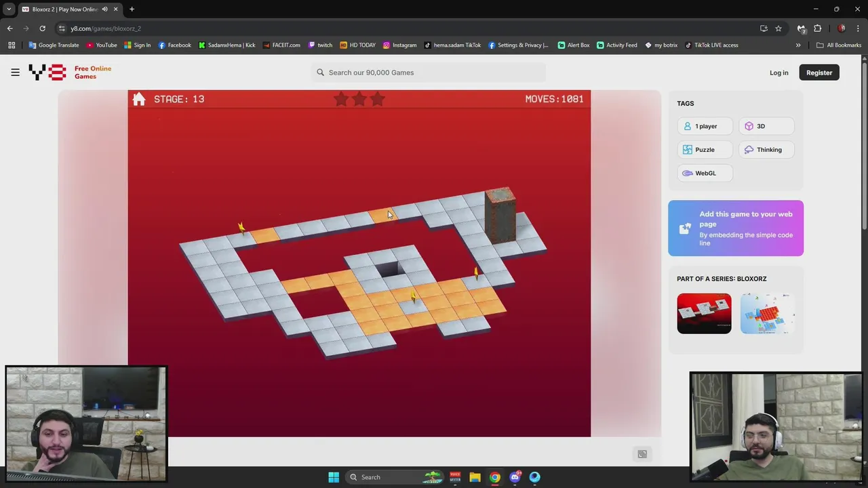Open the Chrome apps grid icon
Image resolution: width=868 pixels, height=488 pixels.
[12, 45]
